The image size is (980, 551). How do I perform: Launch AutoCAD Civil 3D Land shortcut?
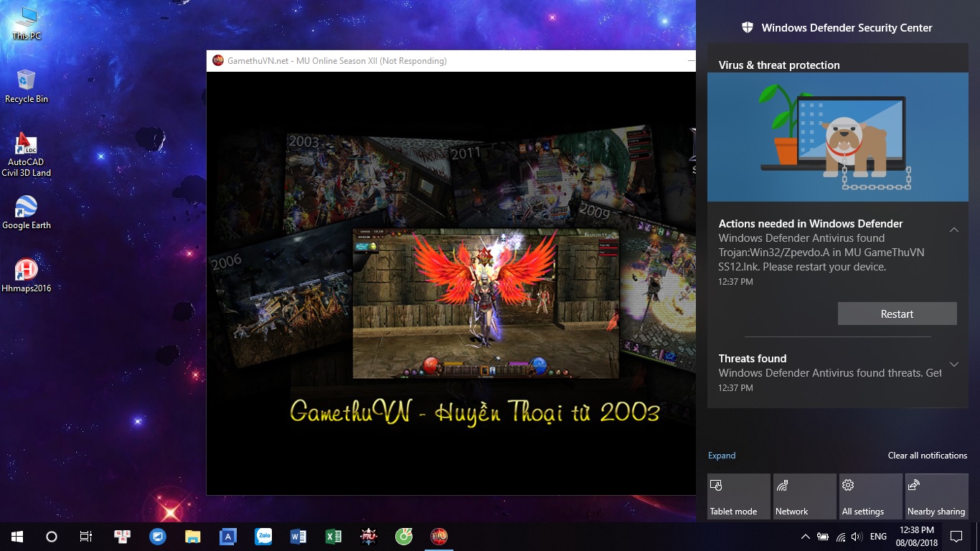point(27,155)
